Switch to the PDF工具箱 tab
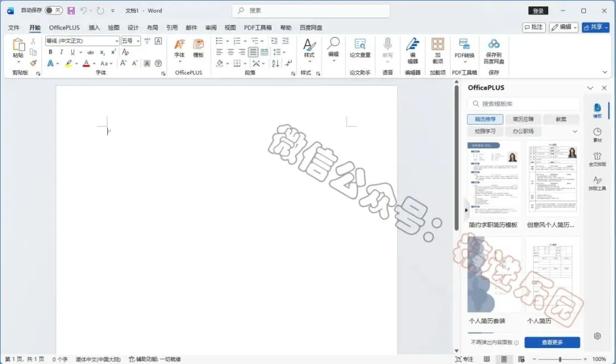 click(258, 27)
